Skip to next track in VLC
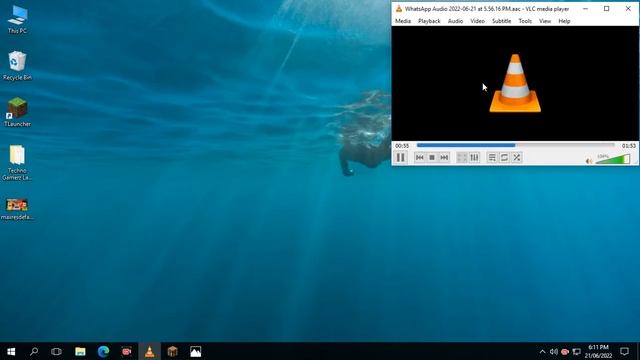 coord(444,158)
